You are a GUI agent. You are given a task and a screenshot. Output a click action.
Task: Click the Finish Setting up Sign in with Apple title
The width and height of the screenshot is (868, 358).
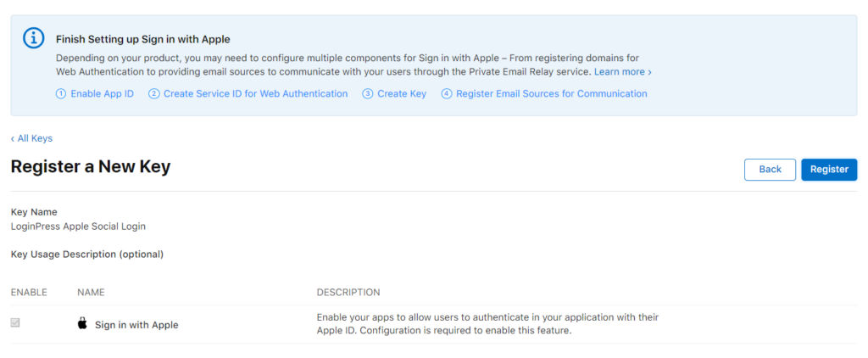(142, 39)
